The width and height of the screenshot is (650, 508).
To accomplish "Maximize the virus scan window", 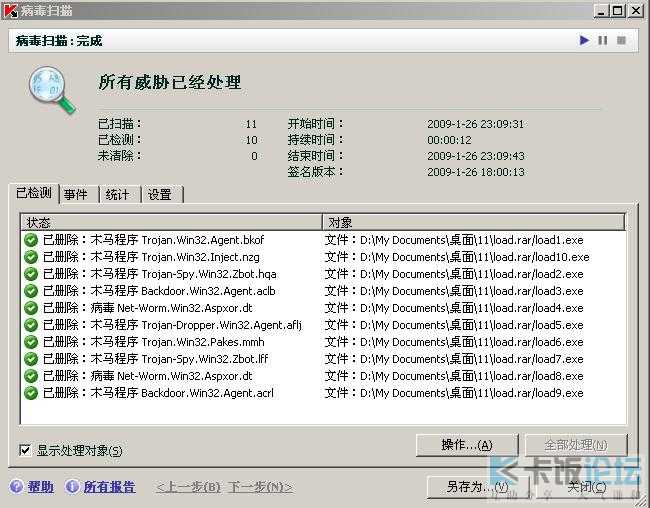I will [x=618, y=10].
